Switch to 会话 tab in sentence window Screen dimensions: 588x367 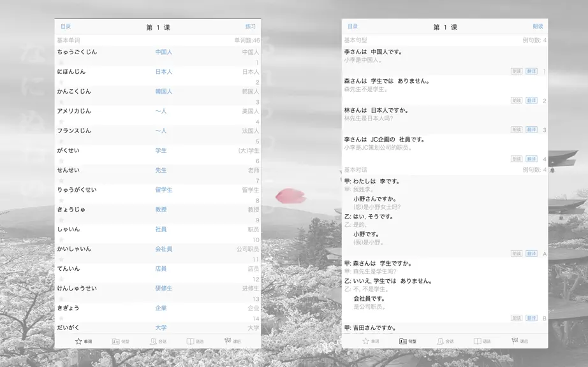click(x=445, y=341)
